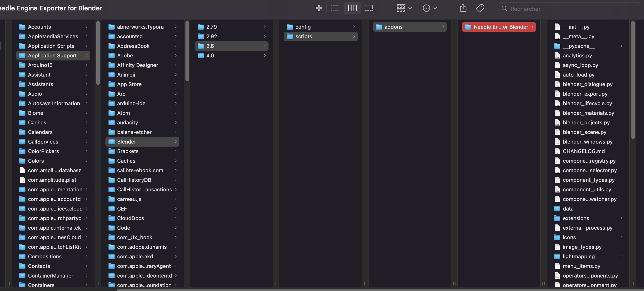
Task: Expand the 4.0 folder chevron
Action: point(265,55)
